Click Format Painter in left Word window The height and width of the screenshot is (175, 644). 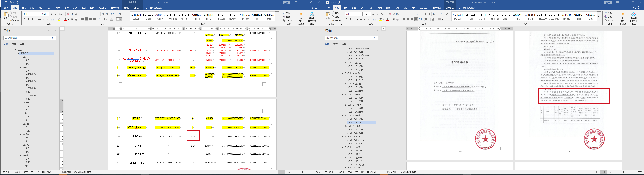pyautogui.click(x=15, y=20)
